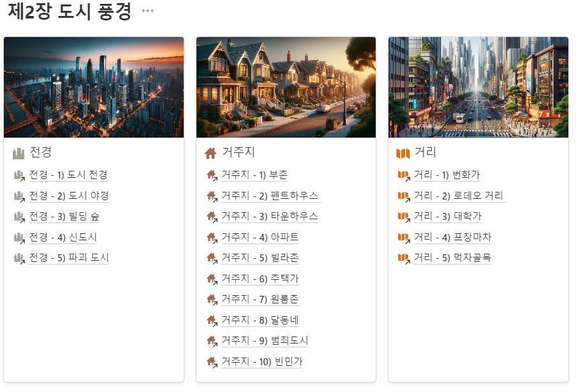576x392 pixels.
Task: Click the orange map icon beside 거리 heading
Action: pos(403,154)
